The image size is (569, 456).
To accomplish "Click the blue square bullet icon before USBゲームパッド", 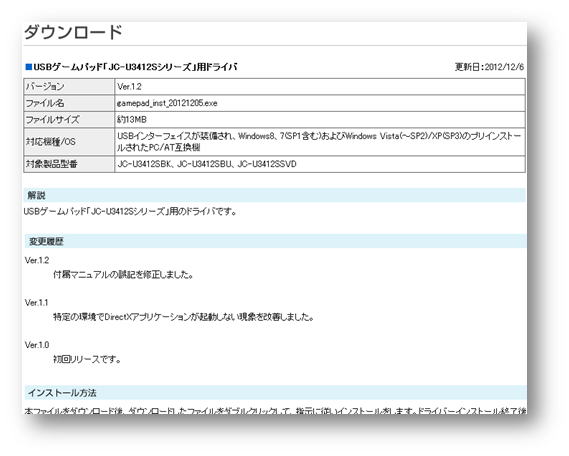I will tap(28, 67).
